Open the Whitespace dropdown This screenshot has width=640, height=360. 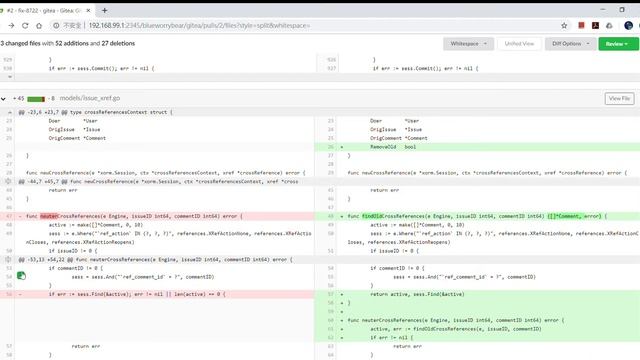click(469, 44)
